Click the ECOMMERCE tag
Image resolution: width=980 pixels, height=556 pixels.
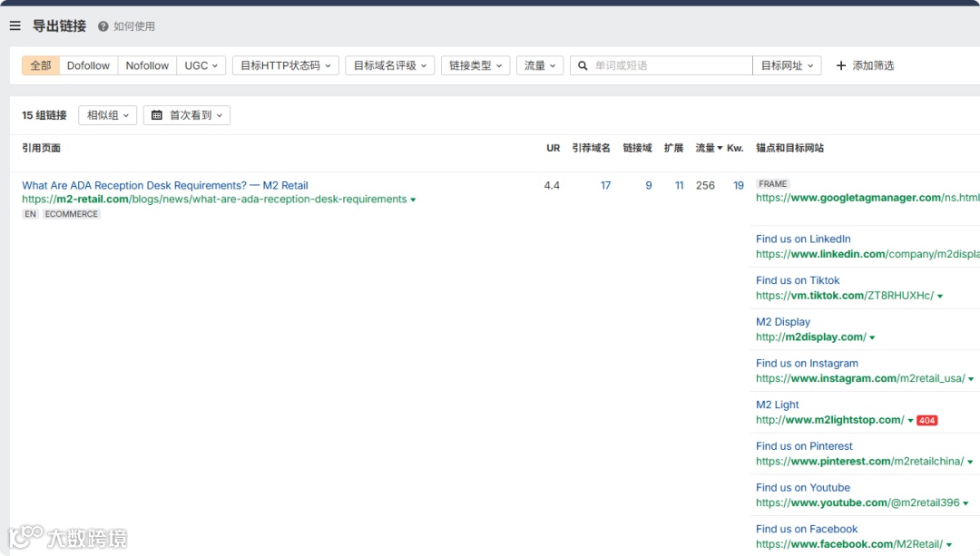click(x=72, y=214)
